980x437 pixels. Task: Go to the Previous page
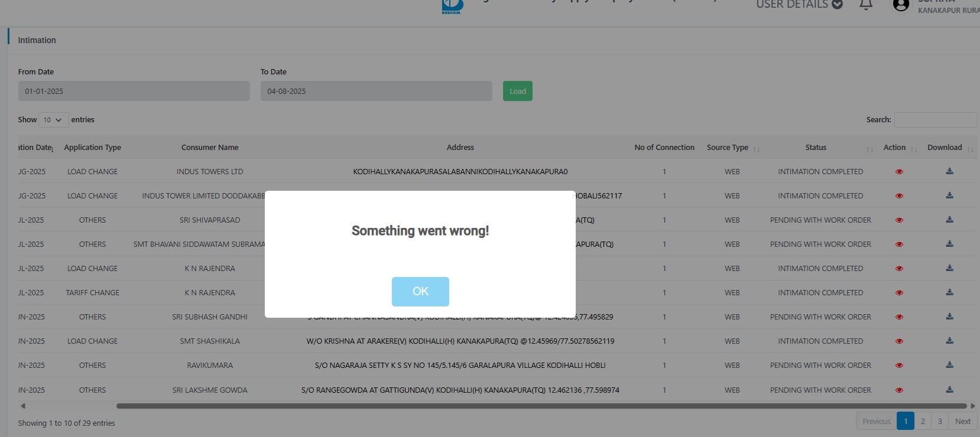[877, 422]
